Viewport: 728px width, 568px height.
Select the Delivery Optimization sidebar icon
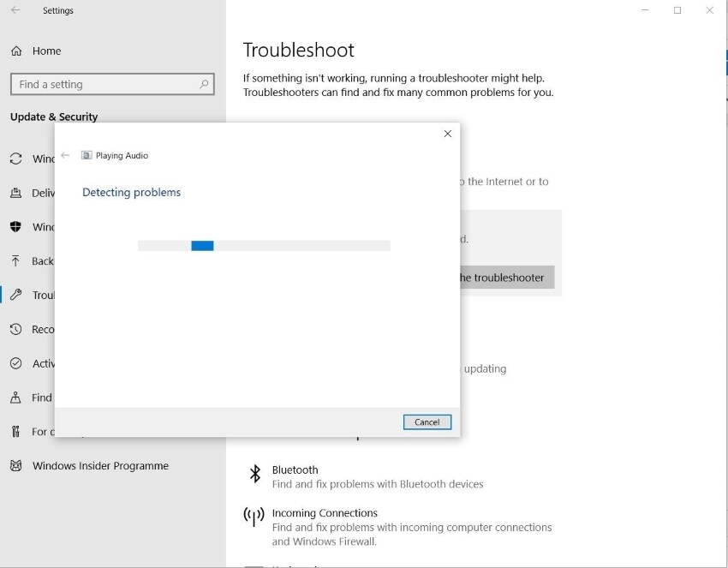(x=15, y=193)
